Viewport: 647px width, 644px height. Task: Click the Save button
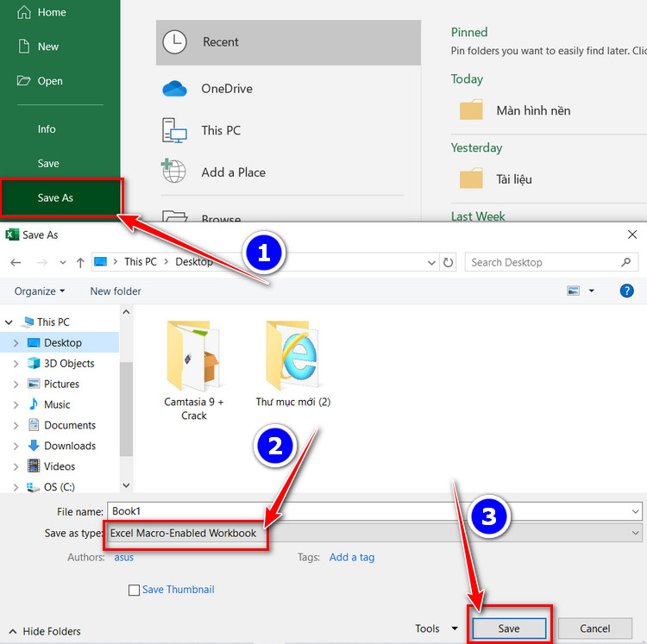509,628
